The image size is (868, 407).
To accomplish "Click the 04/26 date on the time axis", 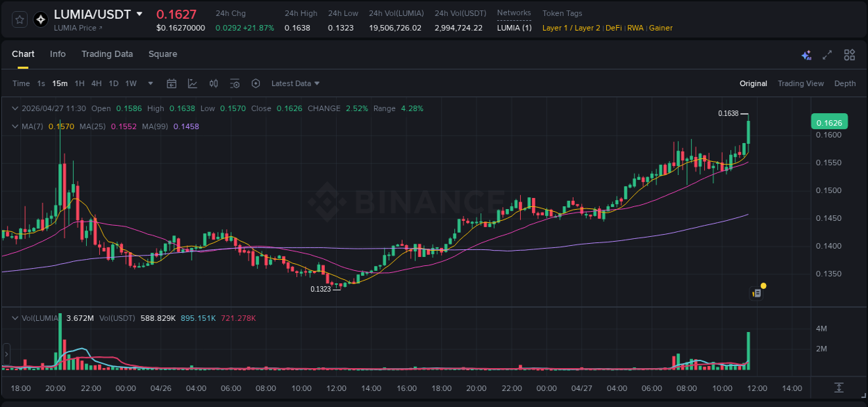I will (x=160, y=388).
